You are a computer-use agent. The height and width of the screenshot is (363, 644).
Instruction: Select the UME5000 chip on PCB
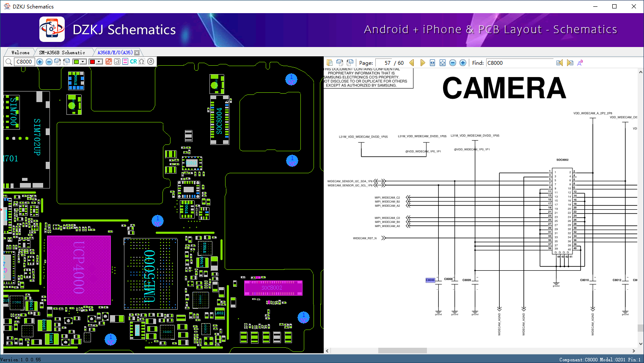pyautogui.click(x=151, y=274)
